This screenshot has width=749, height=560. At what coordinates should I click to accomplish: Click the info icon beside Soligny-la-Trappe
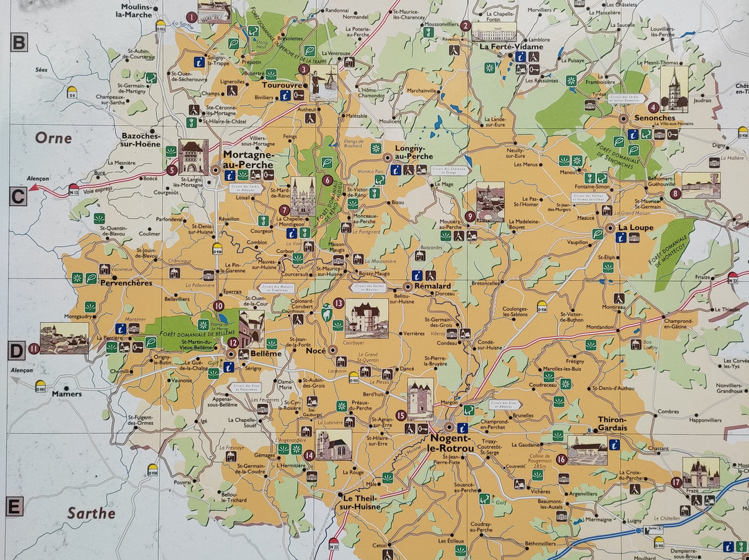(199, 62)
